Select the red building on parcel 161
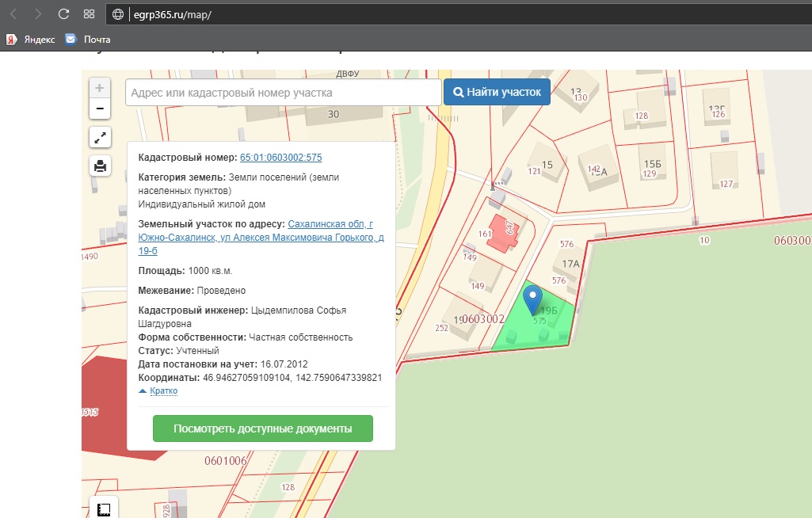Screen dimensions: 812x518 point(501,233)
